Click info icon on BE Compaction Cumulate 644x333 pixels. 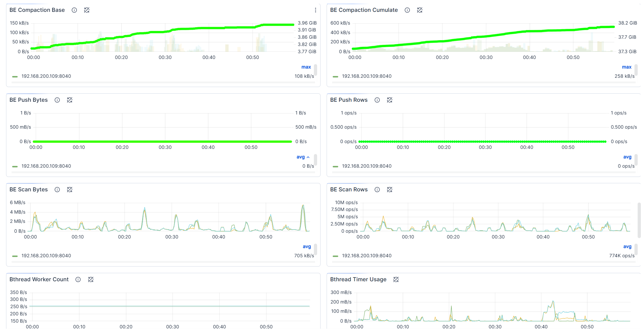coord(407,10)
